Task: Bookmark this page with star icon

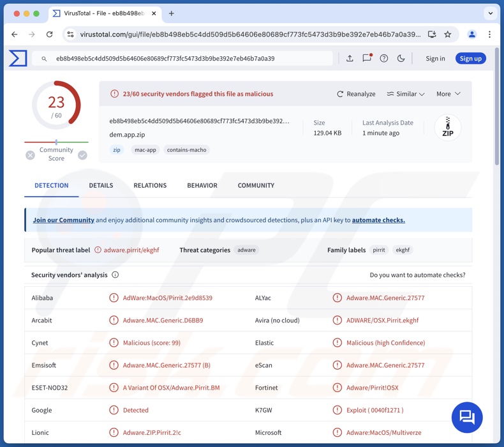Action: [x=447, y=34]
